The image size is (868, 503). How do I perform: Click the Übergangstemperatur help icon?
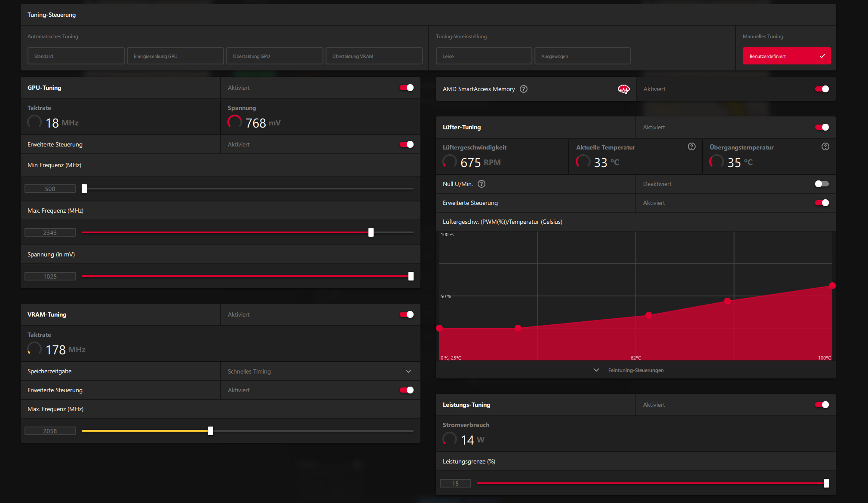click(825, 147)
